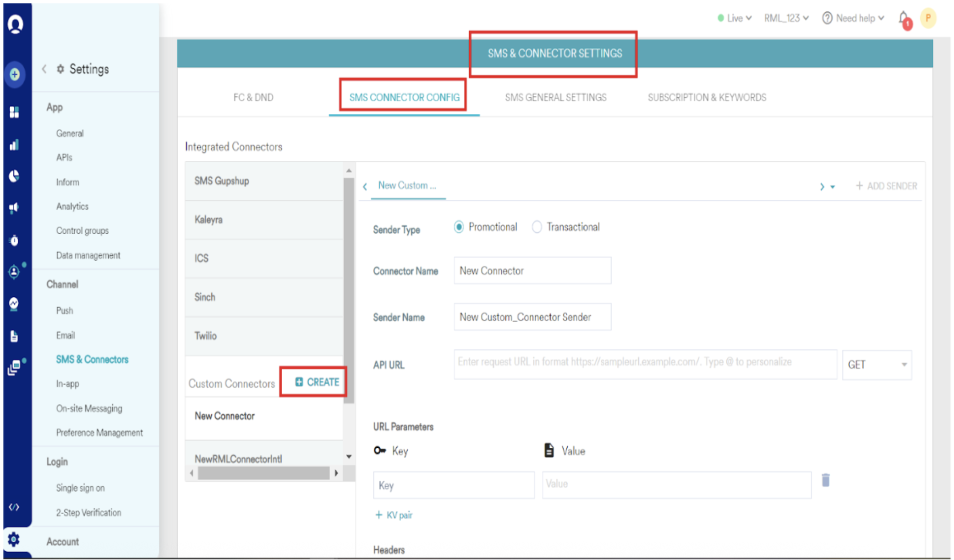Open Inform in sidebar
This screenshot has width=954, height=560.
(67, 182)
